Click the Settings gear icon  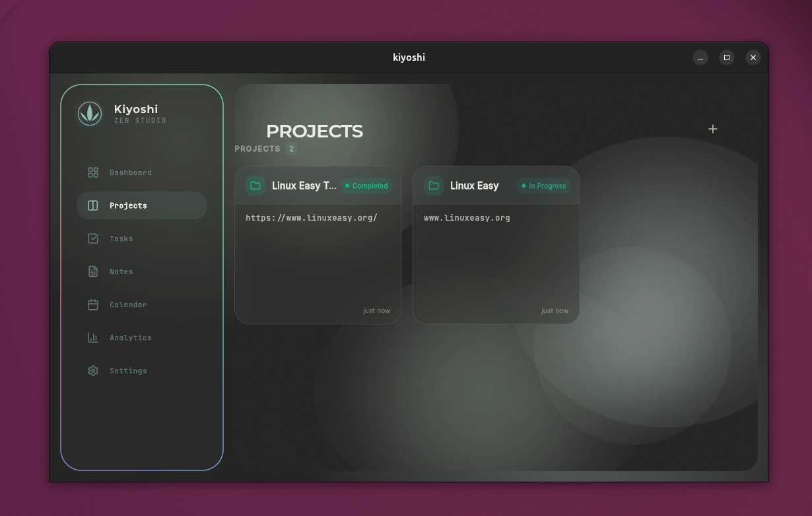click(x=93, y=371)
